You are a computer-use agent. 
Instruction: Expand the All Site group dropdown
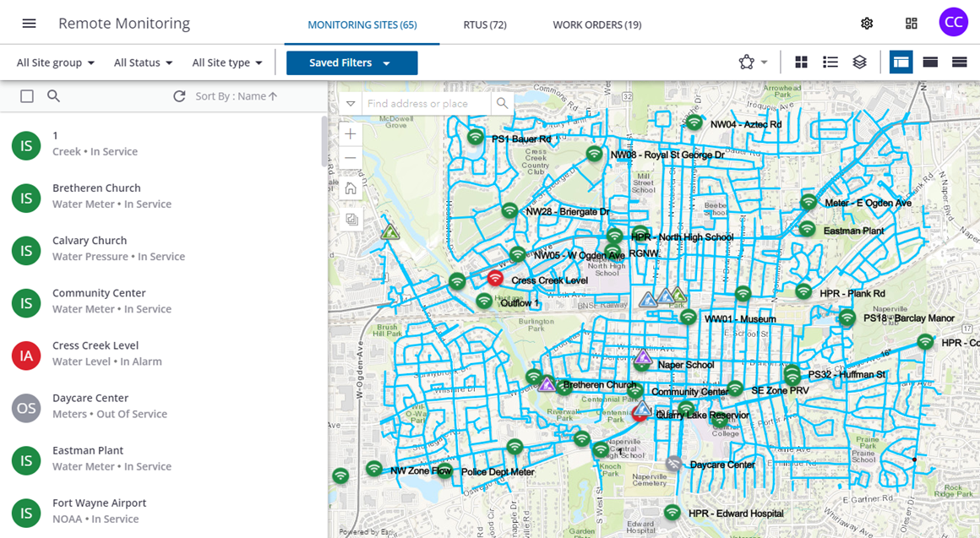[x=56, y=62]
